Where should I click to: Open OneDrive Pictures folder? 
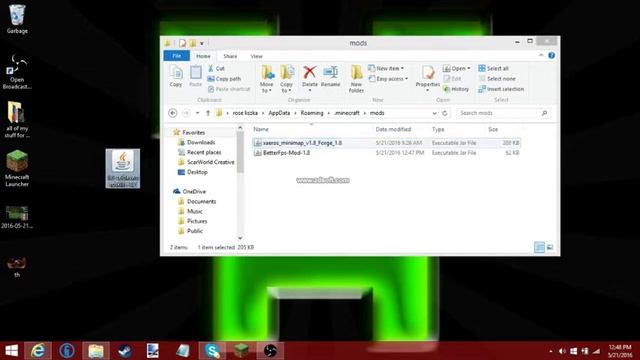(x=197, y=221)
